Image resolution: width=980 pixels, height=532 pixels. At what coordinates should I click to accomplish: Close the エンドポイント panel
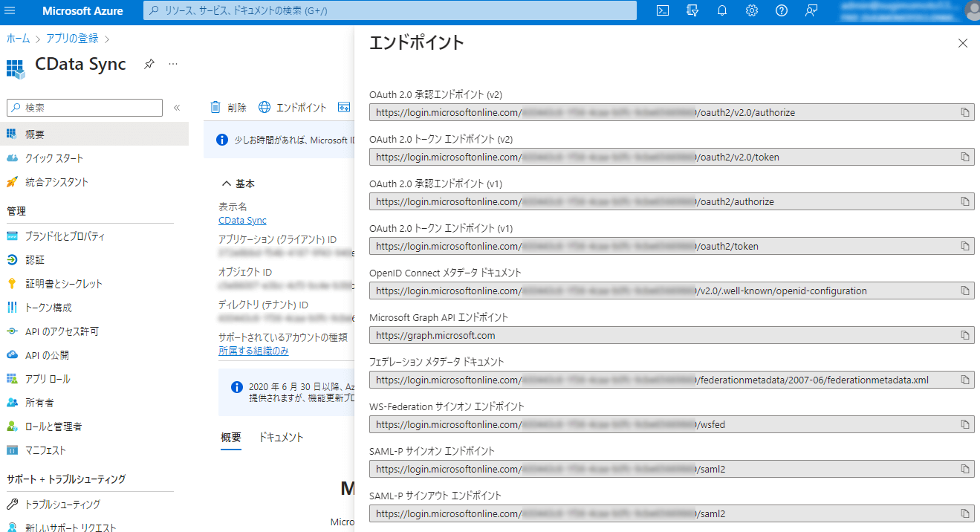pyautogui.click(x=963, y=43)
